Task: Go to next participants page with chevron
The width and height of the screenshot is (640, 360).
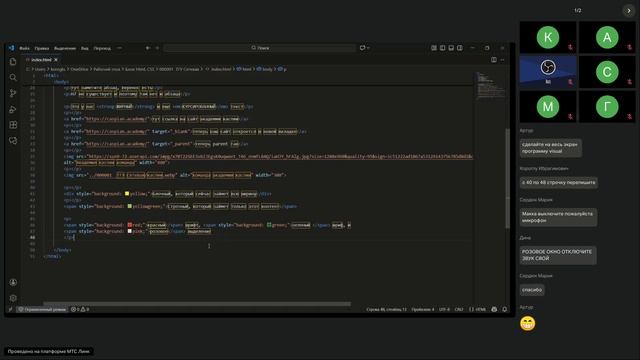Action: point(629,11)
